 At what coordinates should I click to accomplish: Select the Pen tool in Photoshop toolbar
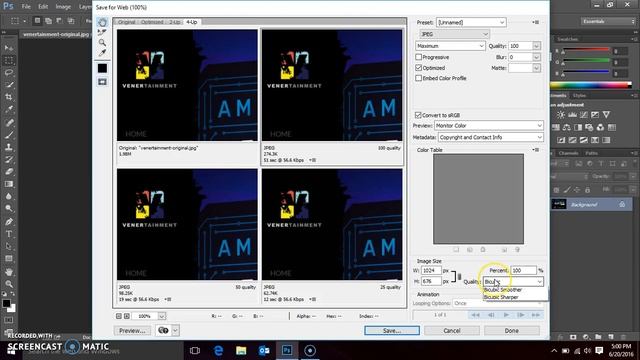(x=9, y=222)
